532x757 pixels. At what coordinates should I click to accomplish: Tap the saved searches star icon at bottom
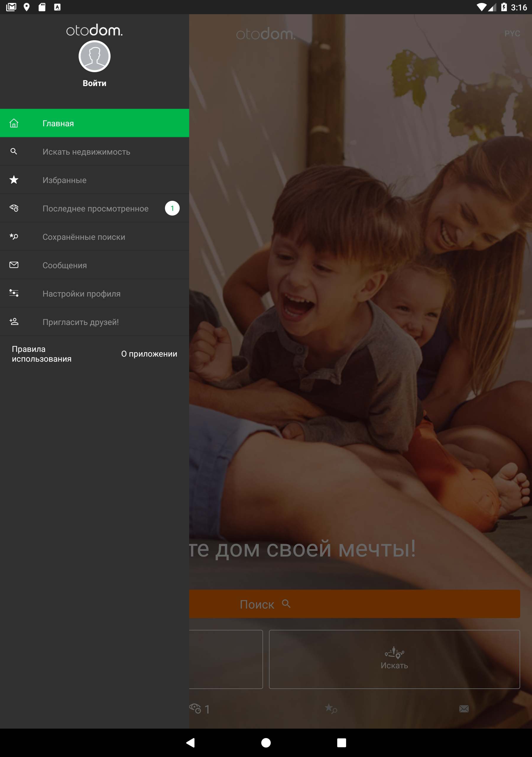coord(331,708)
